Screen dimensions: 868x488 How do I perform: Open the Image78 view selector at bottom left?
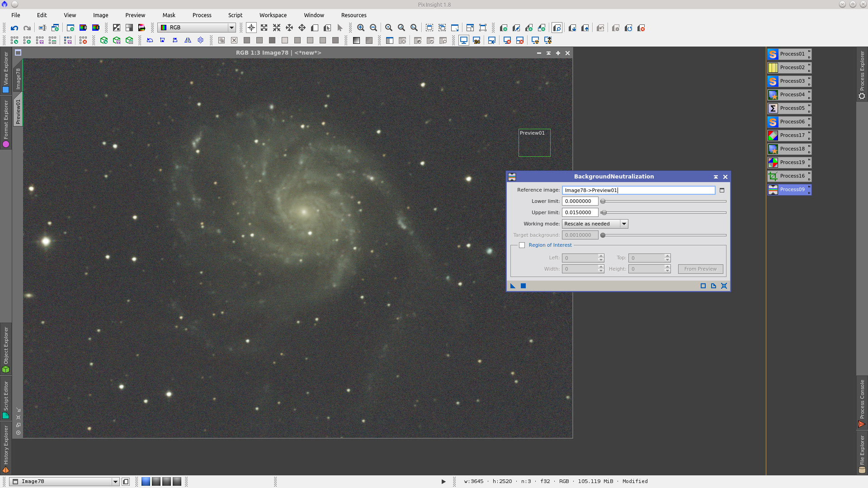point(63,481)
